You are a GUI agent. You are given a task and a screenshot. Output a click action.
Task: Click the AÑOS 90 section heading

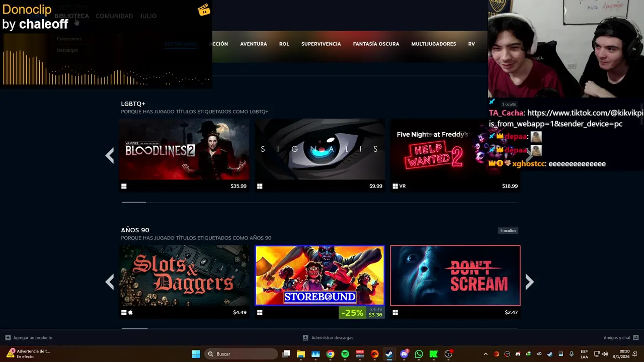tap(135, 230)
